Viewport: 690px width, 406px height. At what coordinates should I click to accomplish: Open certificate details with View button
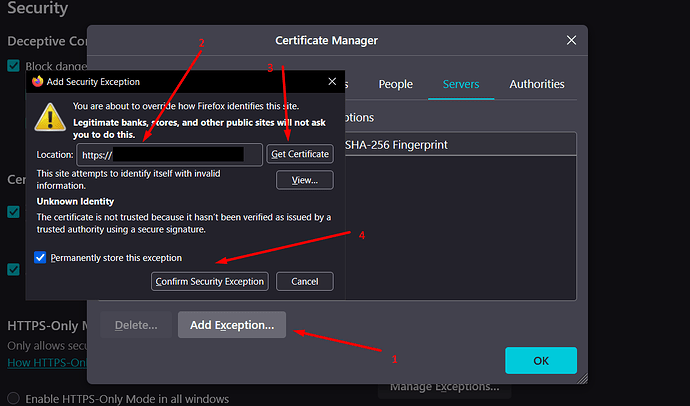tap(305, 180)
